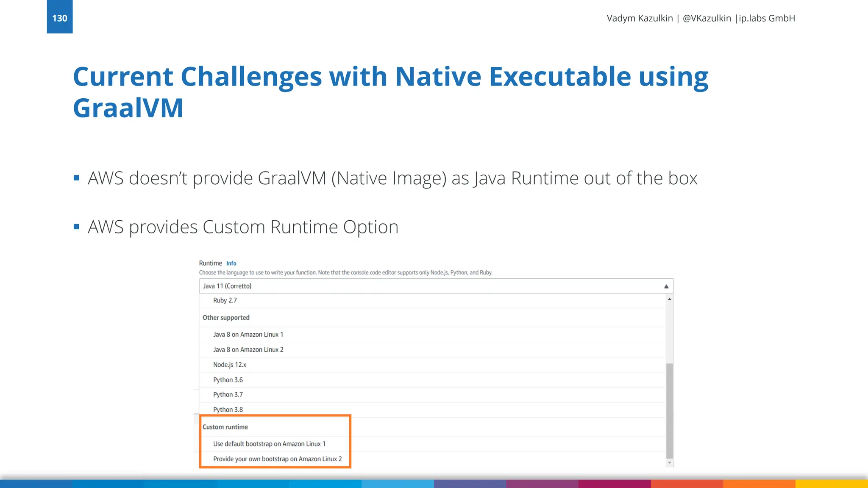Click the runtime list scrollbar thumb
Viewport: 868px width, 488px height.
[669, 410]
